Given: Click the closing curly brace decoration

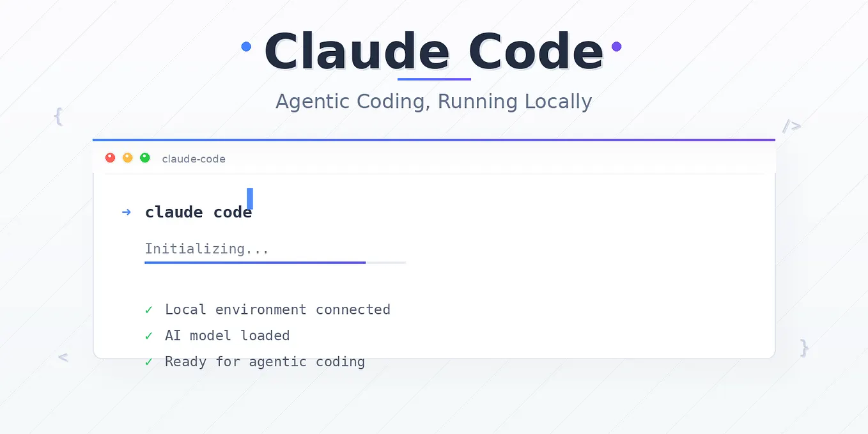Looking at the screenshot, I should [804, 348].
